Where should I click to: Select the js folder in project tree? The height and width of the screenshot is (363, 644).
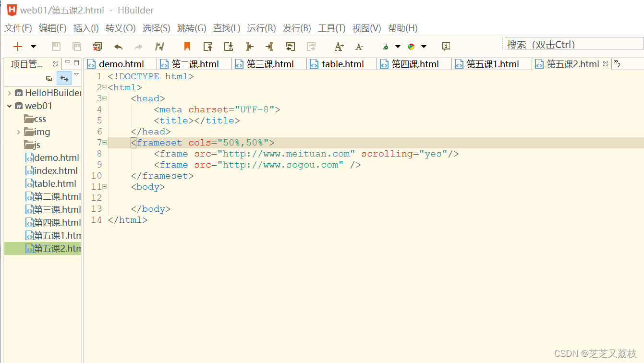33,145
